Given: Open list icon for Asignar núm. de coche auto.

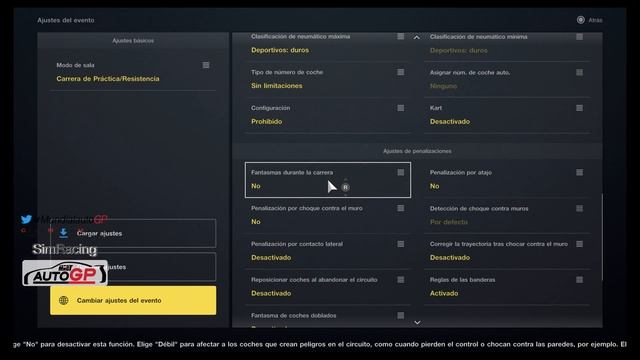Looking at the screenshot, I should (579, 72).
